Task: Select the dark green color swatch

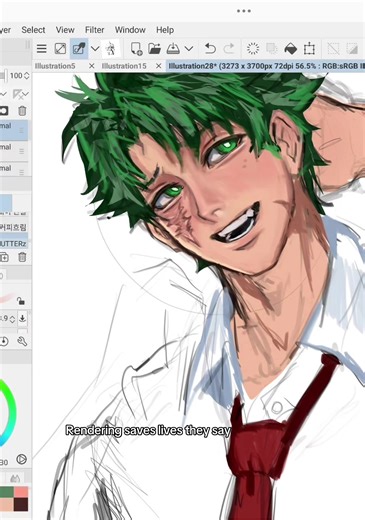Action: [x=7, y=492]
